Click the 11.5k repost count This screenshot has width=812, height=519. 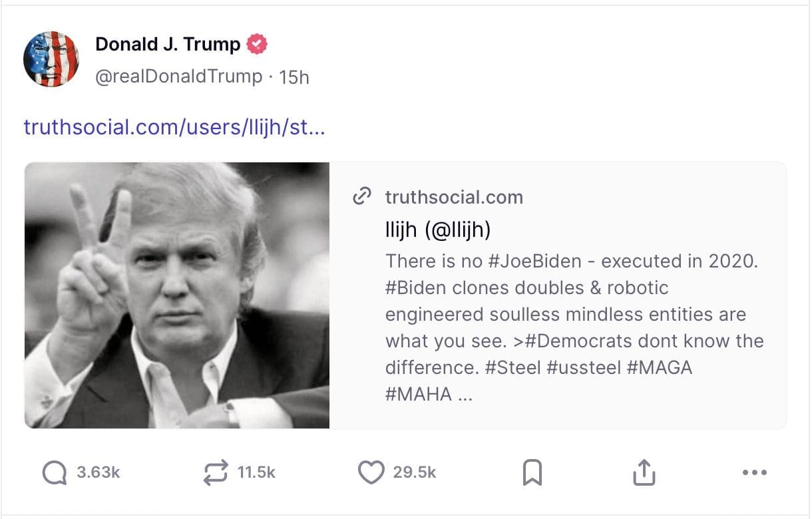tap(256, 472)
